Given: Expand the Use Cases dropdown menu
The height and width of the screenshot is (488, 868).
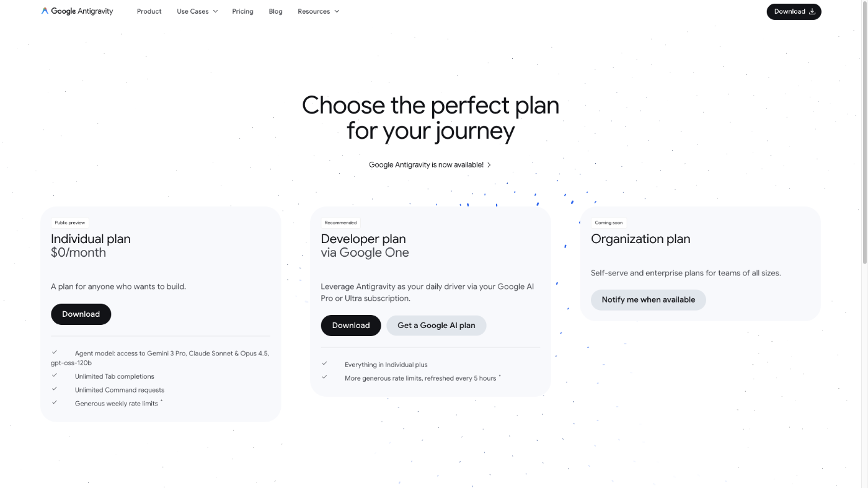Looking at the screenshot, I should click(x=197, y=11).
